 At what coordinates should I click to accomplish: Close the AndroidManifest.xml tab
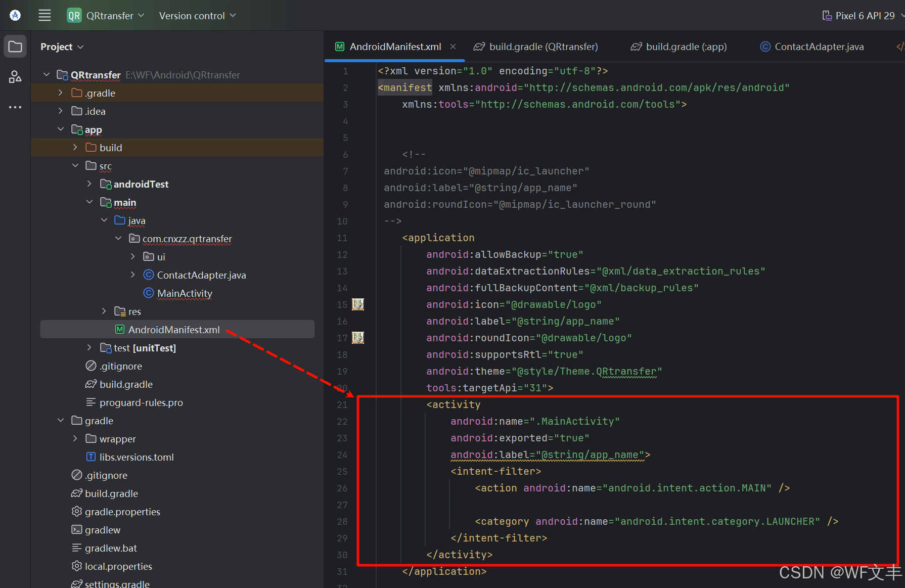[x=453, y=47]
